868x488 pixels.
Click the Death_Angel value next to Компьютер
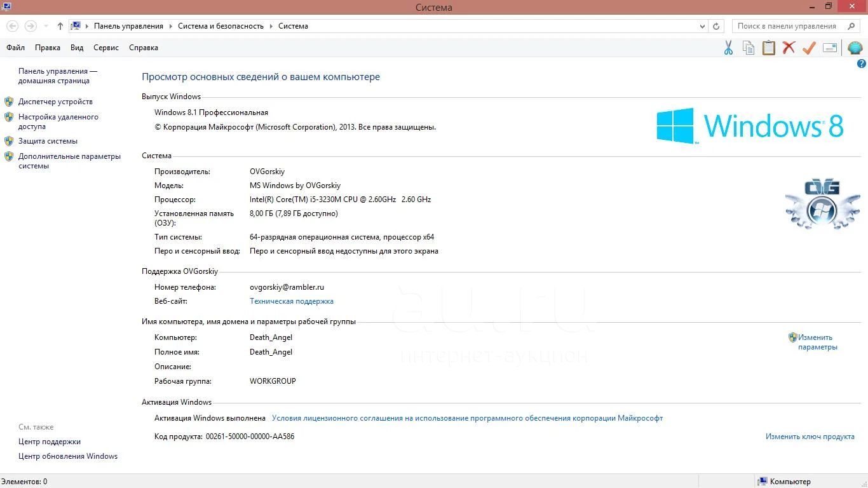(271, 337)
